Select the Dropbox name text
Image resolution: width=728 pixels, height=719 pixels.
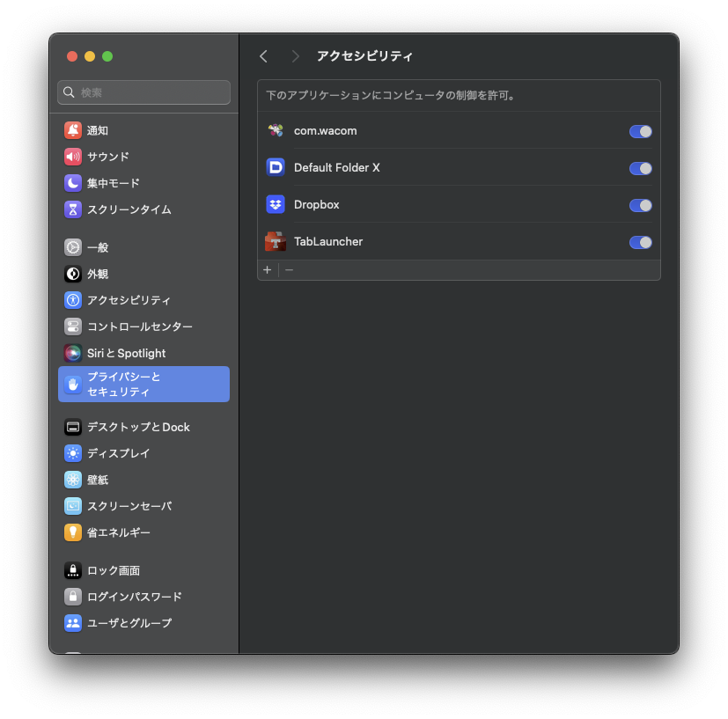click(x=317, y=205)
